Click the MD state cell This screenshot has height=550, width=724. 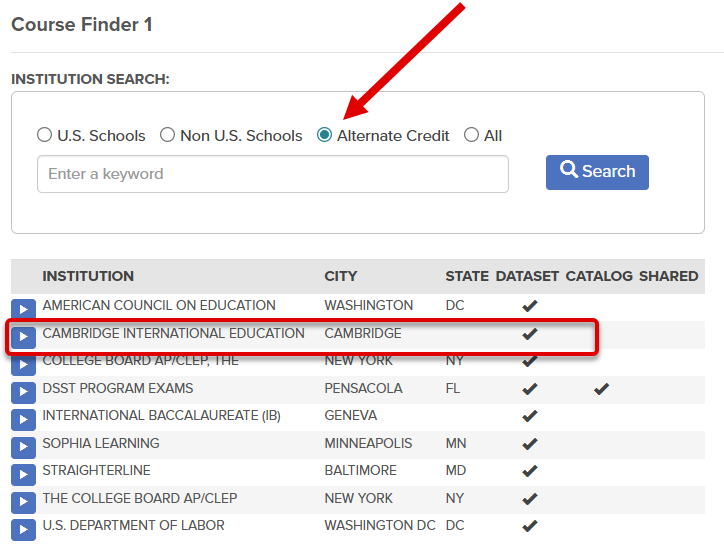(x=456, y=470)
